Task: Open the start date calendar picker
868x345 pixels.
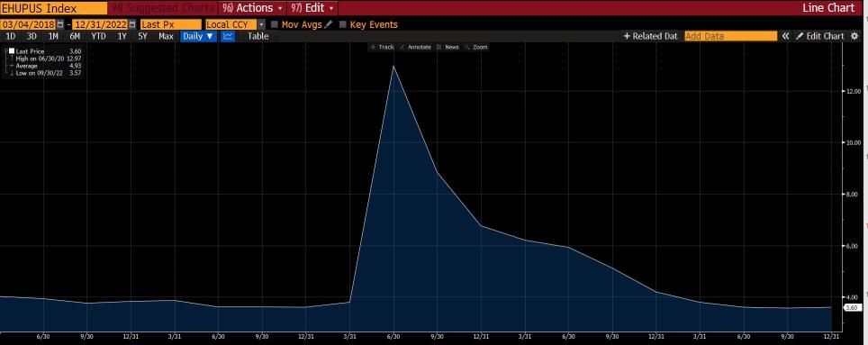Action: click(60, 24)
